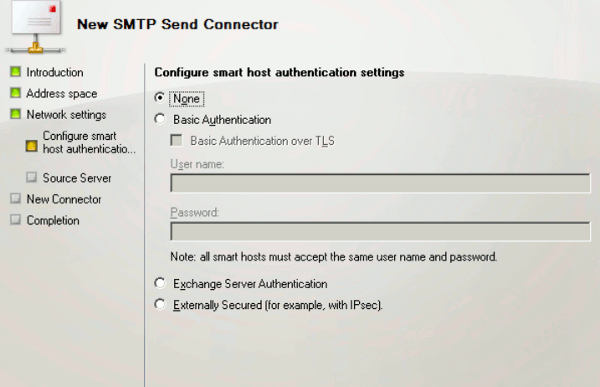Go to the Address space wizard step
The image size is (600, 387).
[x=62, y=93]
